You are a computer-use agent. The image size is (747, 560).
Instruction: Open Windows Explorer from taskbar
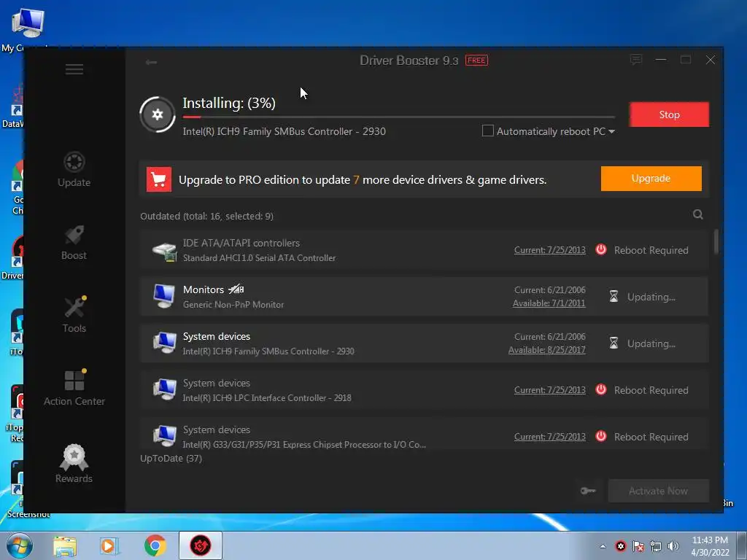65,545
